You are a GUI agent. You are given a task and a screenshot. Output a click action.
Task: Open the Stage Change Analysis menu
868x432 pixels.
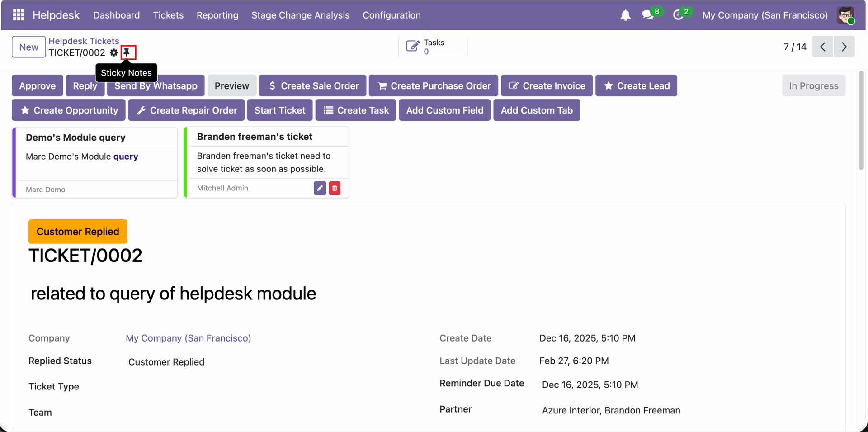(300, 15)
